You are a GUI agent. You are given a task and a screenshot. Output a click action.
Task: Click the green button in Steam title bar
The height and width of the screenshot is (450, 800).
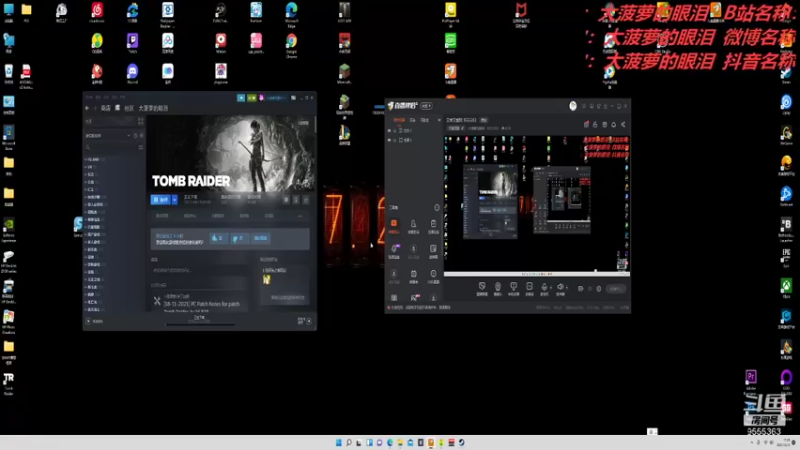point(251,97)
